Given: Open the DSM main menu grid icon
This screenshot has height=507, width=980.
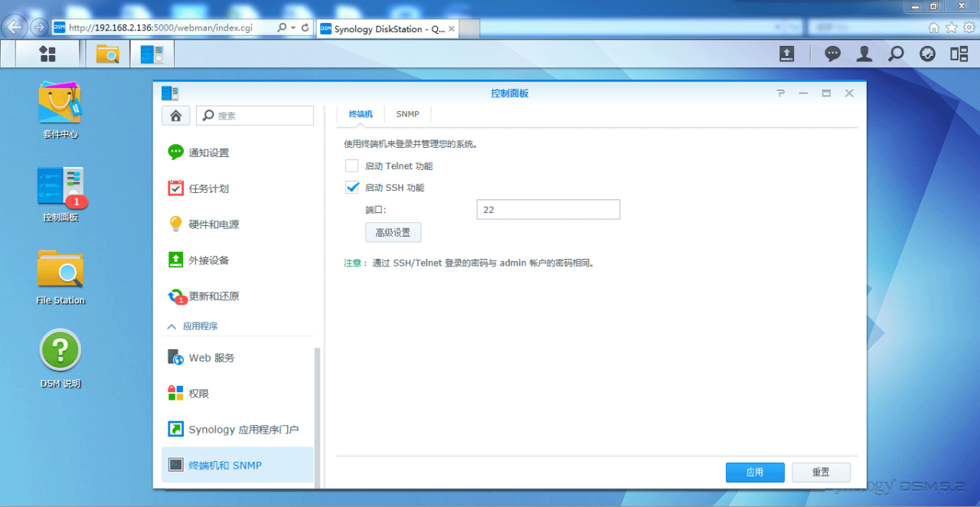Looking at the screenshot, I should point(47,54).
